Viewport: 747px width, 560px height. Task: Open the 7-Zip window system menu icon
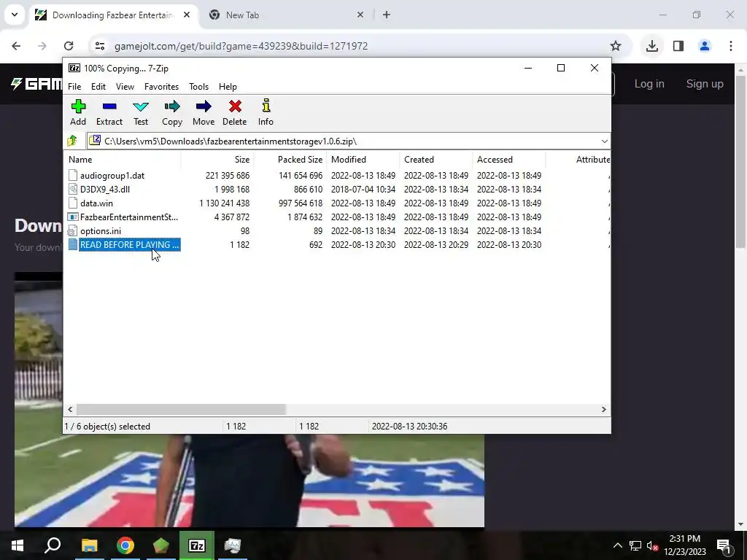[x=74, y=68]
